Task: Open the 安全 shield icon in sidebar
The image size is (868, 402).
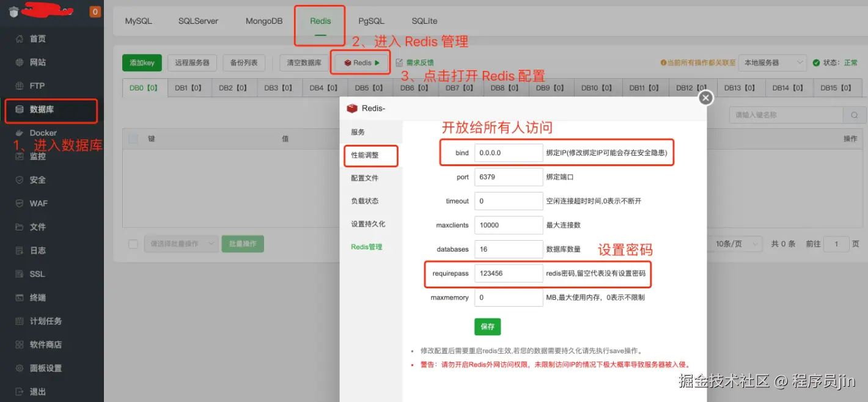Action: pyautogui.click(x=19, y=180)
